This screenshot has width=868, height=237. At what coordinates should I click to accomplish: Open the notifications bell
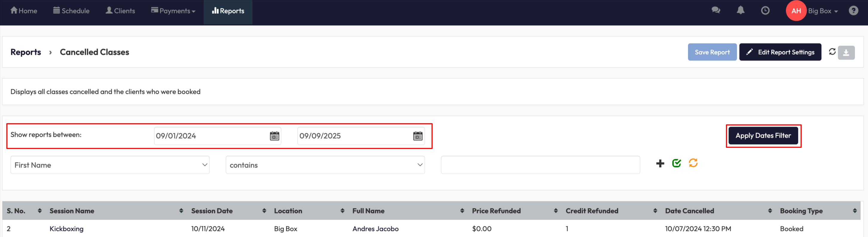click(x=740, y=10)
